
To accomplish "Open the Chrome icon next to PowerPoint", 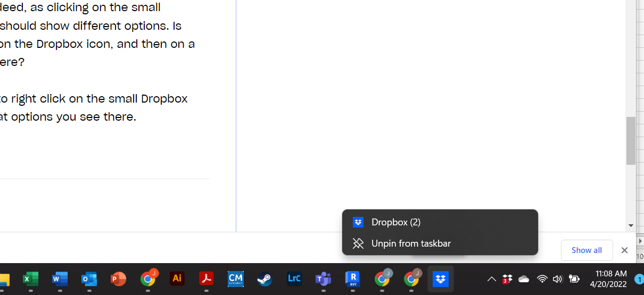I will point(148,278).
